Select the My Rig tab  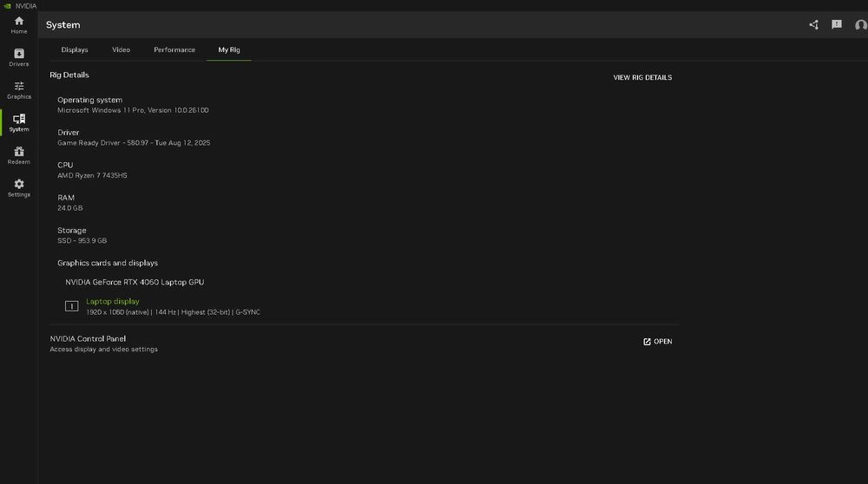point(228,49)
